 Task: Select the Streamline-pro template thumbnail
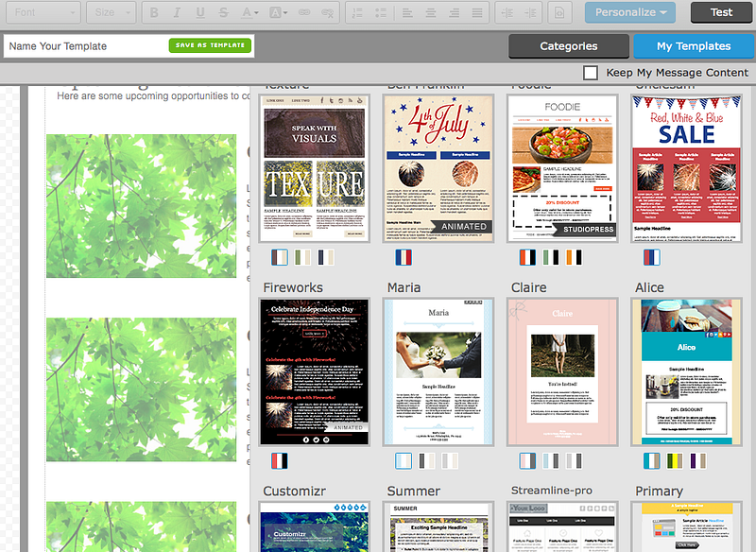562,526
